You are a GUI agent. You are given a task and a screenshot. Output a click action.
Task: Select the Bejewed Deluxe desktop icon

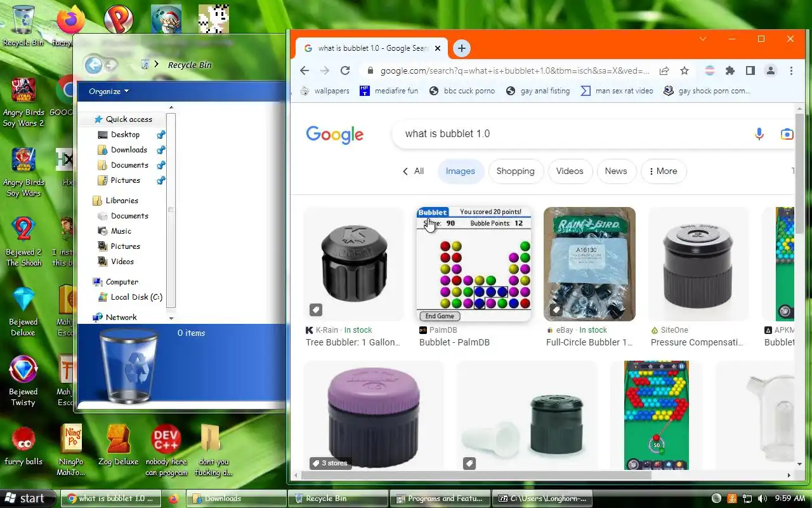[23, 311]
